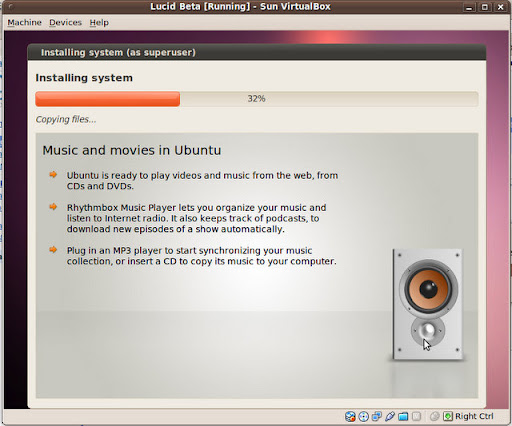Viewport: 512px width, 426px height.
Task: Click the speaker image in the slideshow
Action: [x=428, y=304]
